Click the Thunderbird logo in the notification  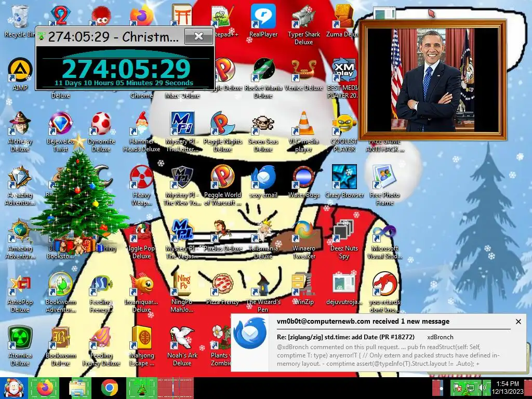tap(250, 333)
